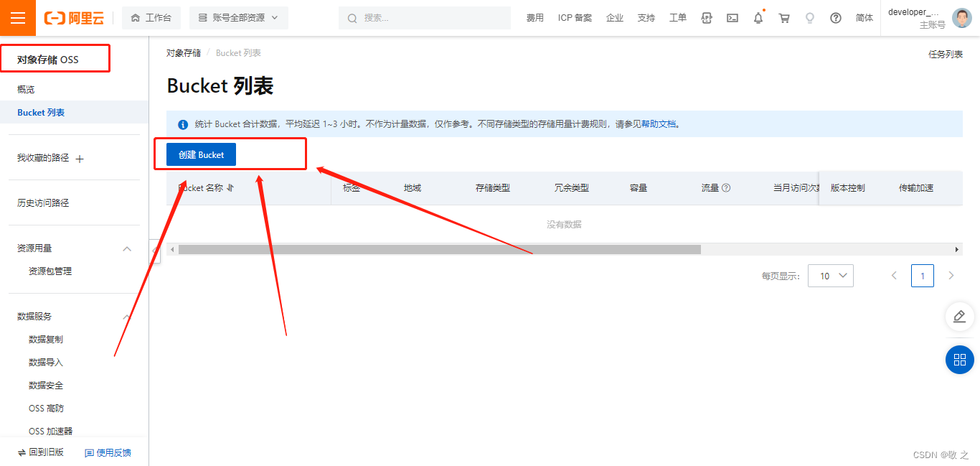Click the scrollbar right arrow
The image size is (980, 466).
coord(956,249)
